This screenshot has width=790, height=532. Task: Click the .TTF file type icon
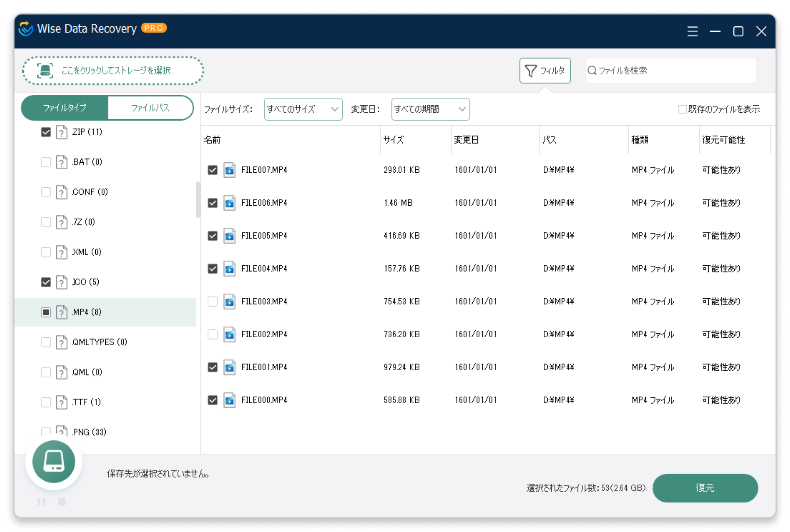coord(61,402)
